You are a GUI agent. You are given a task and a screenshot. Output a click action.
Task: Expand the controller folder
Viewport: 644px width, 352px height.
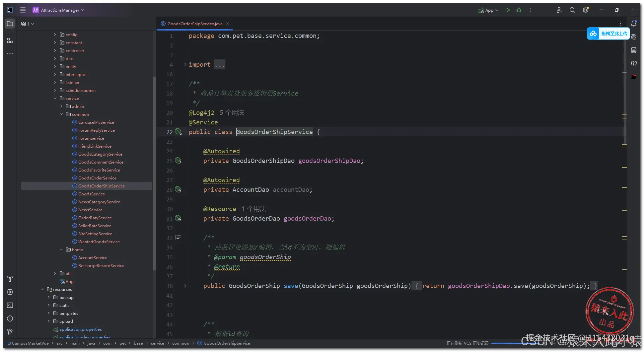(x=55, y=50)
